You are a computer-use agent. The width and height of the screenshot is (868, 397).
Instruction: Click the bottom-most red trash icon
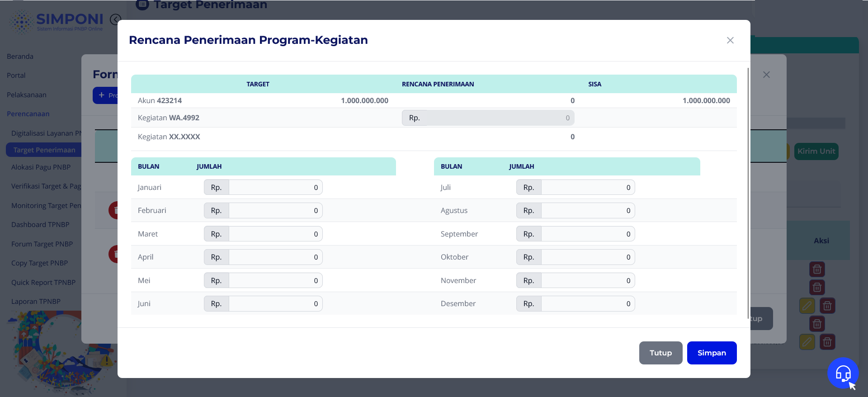(x=827, y=342)
